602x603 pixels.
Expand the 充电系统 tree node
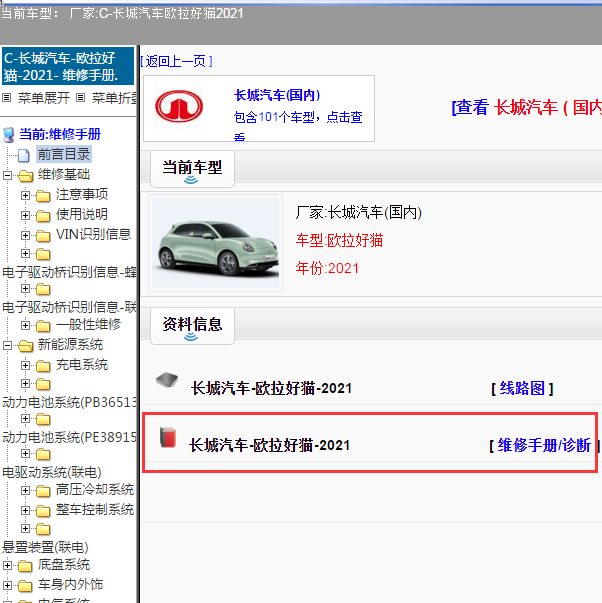pyautogui.click(x=25, y=366)
